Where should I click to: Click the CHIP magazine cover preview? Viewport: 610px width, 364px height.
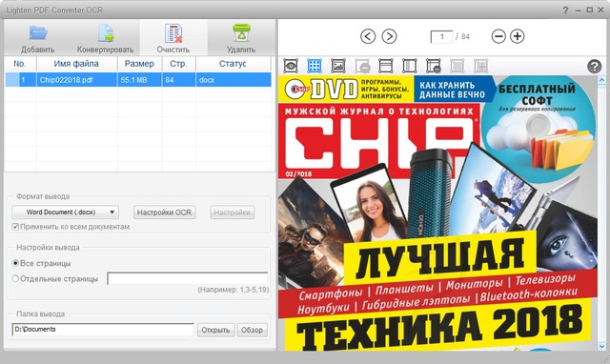[x=437, y=213]
